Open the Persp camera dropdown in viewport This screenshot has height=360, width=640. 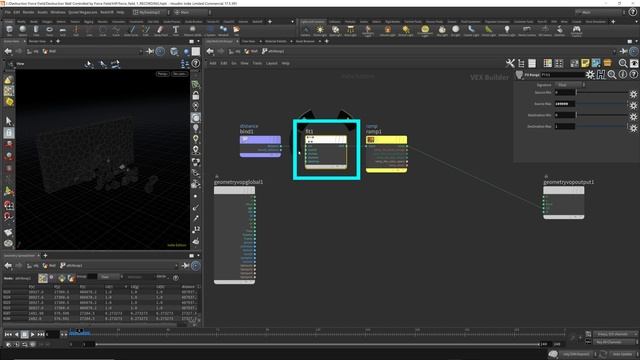coord(162,74)
